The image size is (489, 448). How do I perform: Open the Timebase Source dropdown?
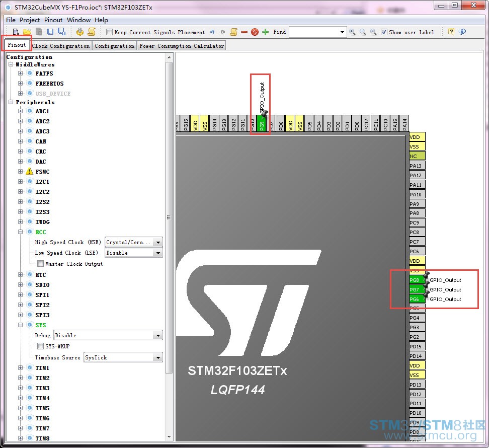(x=123, y=357)
